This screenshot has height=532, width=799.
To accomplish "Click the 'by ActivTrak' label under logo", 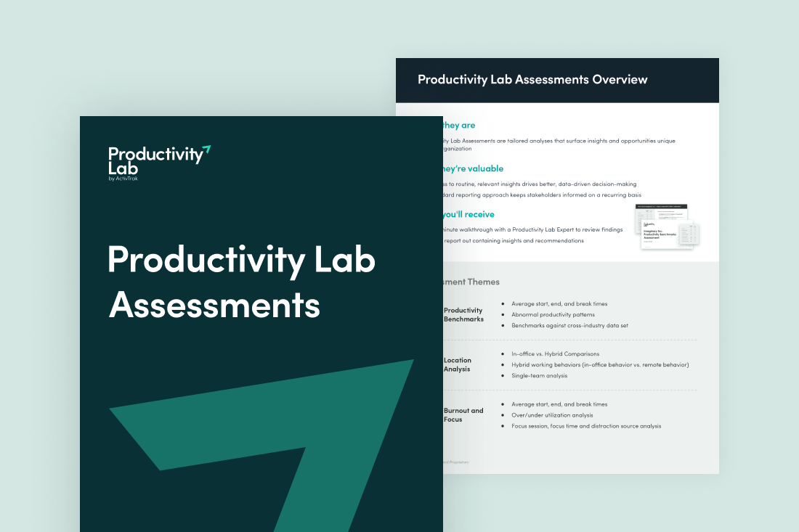I will point(123,179).
